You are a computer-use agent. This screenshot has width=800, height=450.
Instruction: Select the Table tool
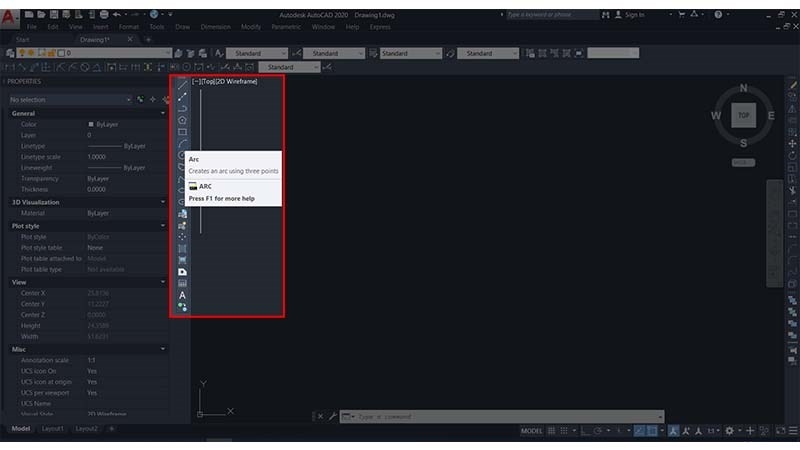point(182,283)
